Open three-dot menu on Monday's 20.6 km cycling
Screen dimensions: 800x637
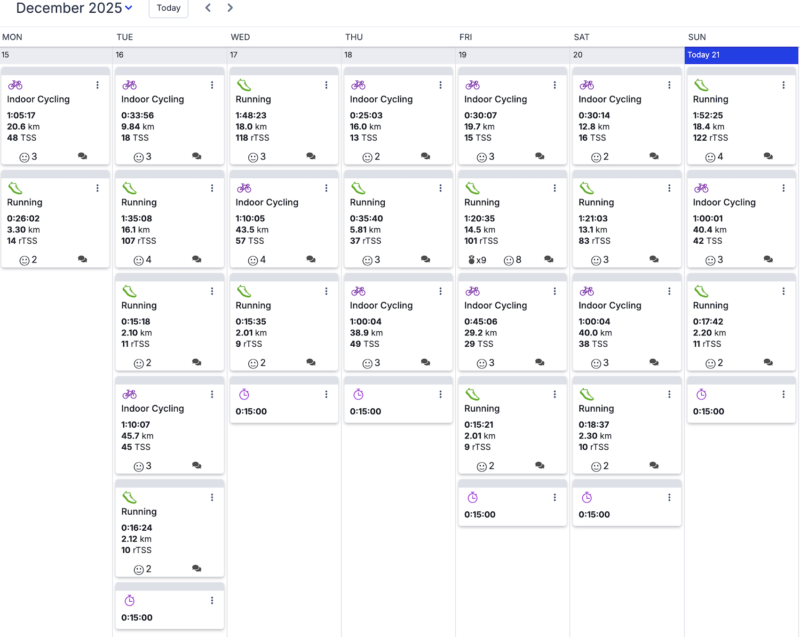coord(98,85)
